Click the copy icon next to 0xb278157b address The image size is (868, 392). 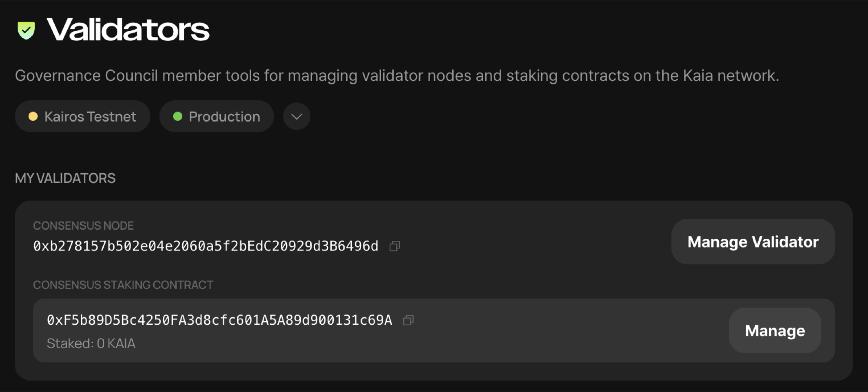(x=395, y=246)
